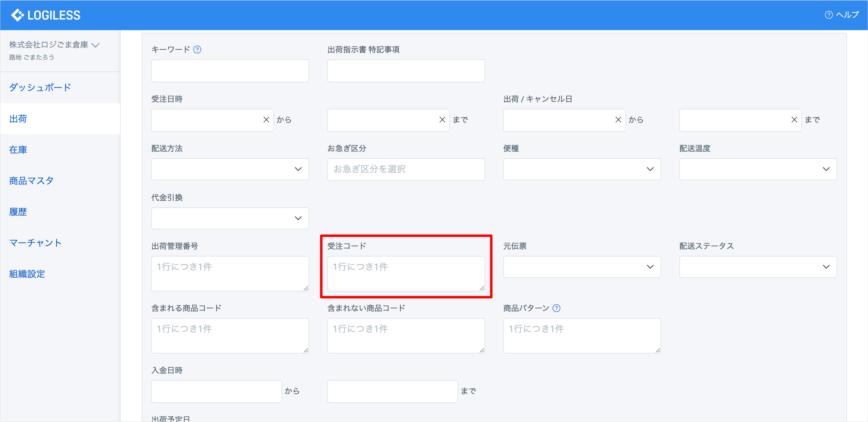868x422 pixels.
Task: Focus the 含まれる商品コード text area
Action: point(230,336)
